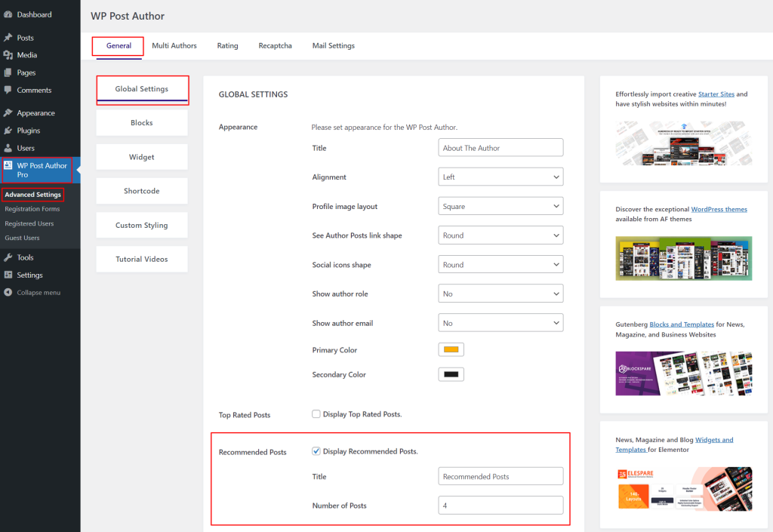
Task: Select the Blocks section
Action: coord(142,123)
